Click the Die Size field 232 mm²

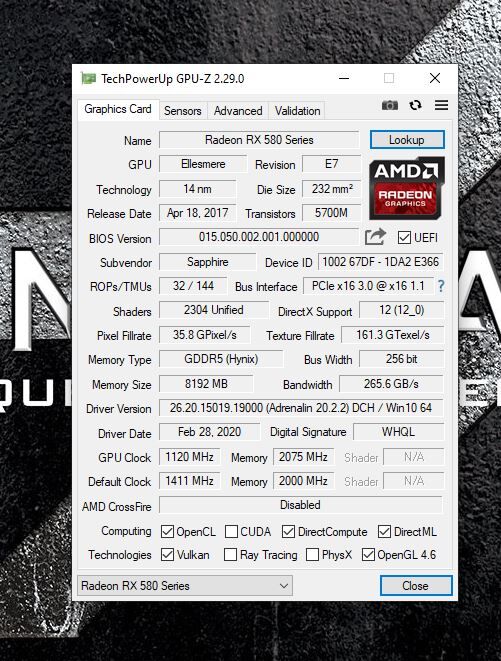coord(331,189)
